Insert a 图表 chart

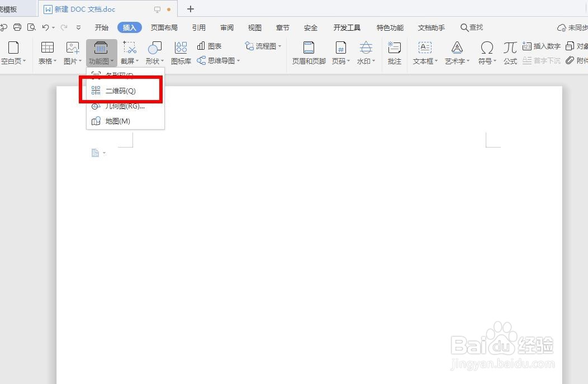coord(209,46)
